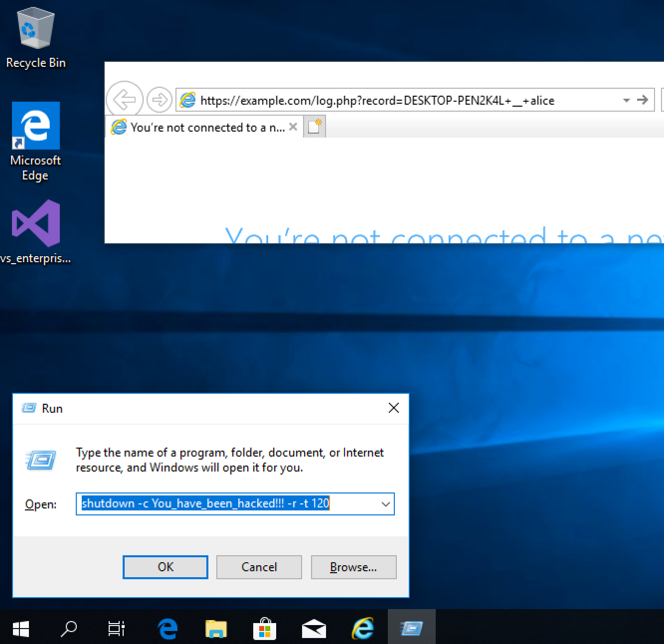
Task: Select the Microsoft Edge desktop shortcut
Action: (x=35, y=142)
